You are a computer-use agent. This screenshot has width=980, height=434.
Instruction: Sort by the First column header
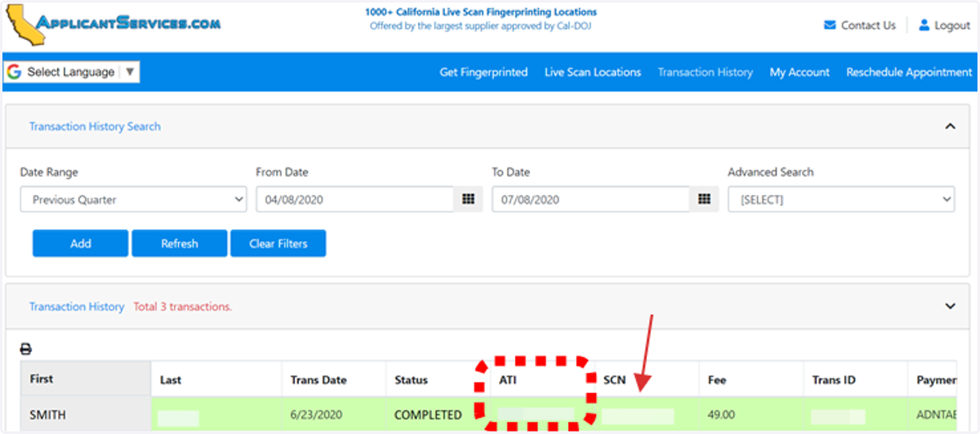point(86,379)
